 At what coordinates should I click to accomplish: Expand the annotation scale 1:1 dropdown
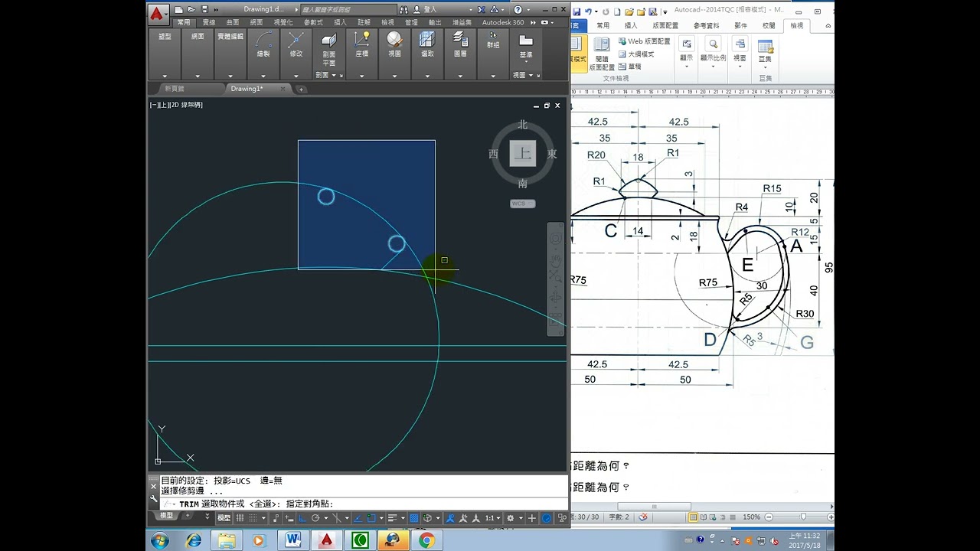(x=493, y=518)
